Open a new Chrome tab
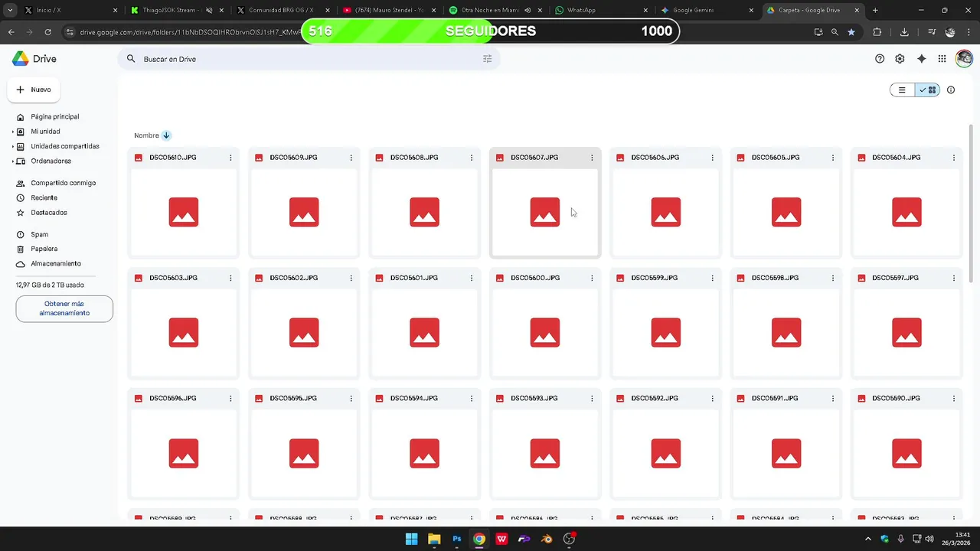This screenshot has width=980, height=551. tap(875, 11)
